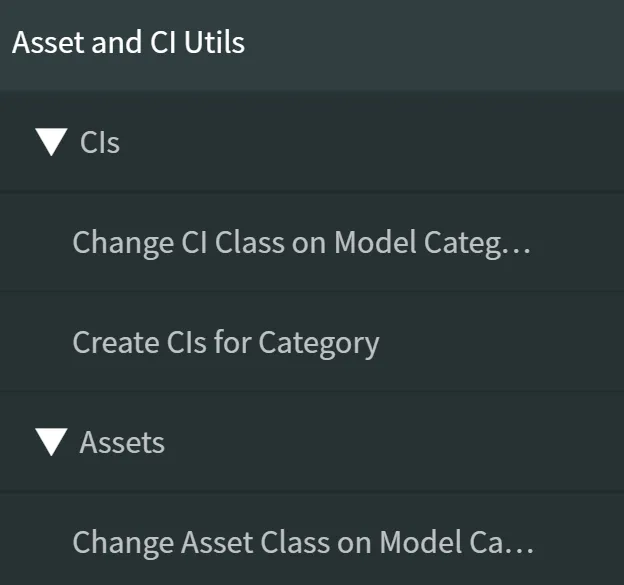
Task: Open Change CI Class on Model Category
Action: (301, 242)
